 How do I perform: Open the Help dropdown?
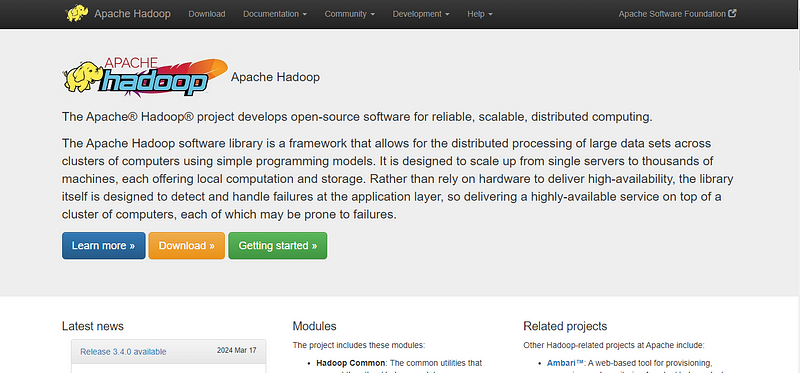point(480,14)
